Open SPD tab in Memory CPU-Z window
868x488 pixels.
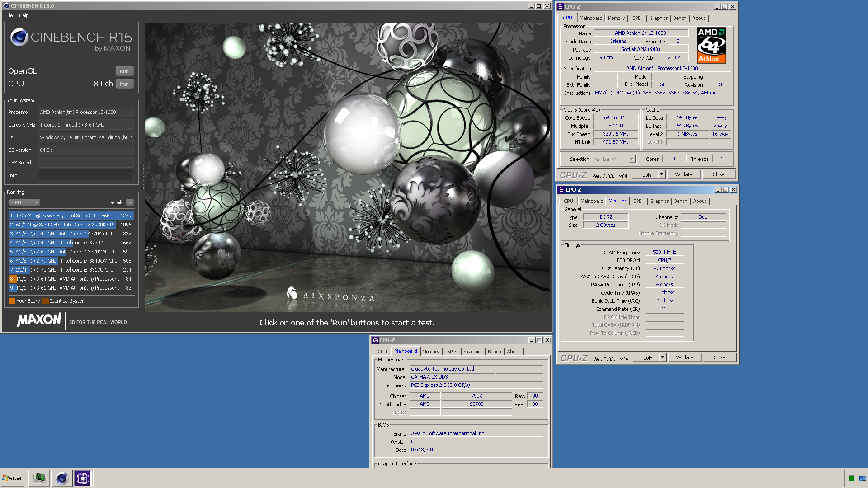(638, 201)
